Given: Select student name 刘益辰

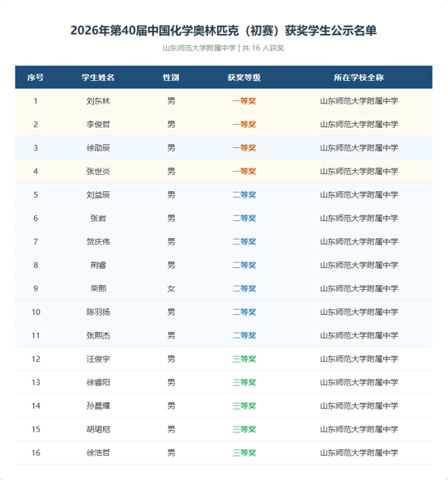Looking at the screenshot, I should point(98,195).
